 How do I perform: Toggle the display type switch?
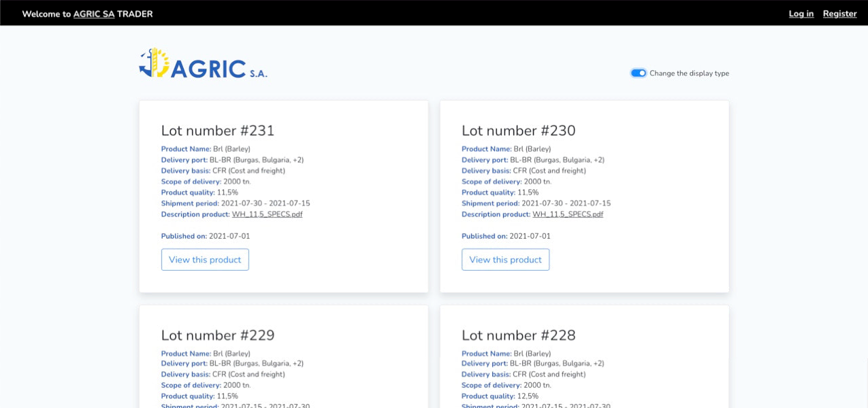tap(638, 73)
